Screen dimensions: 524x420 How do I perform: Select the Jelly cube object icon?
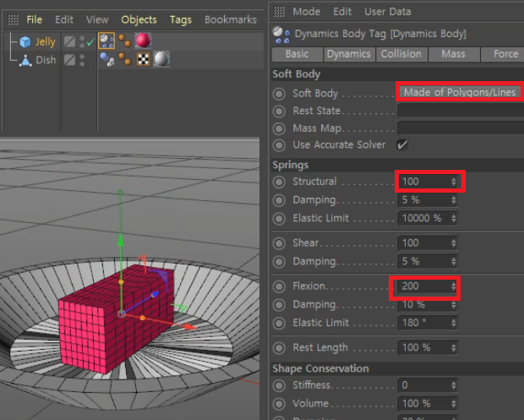[x=25, y=41]
